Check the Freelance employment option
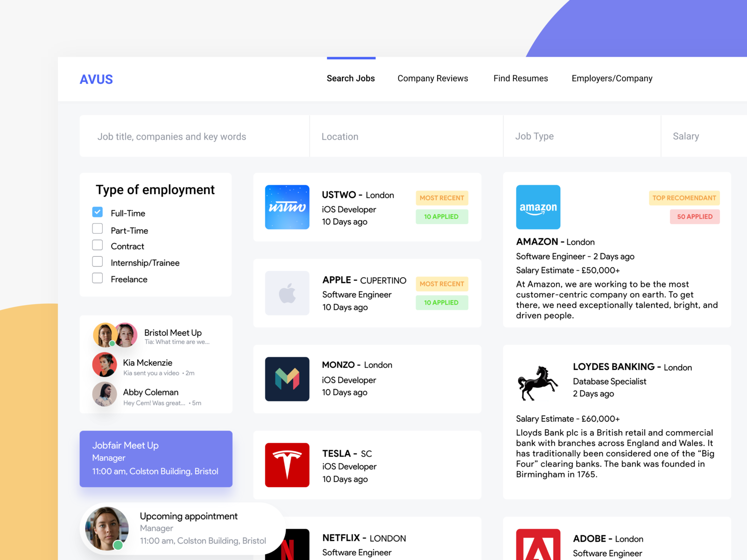747x560 pixels. (x=97, y=278)
